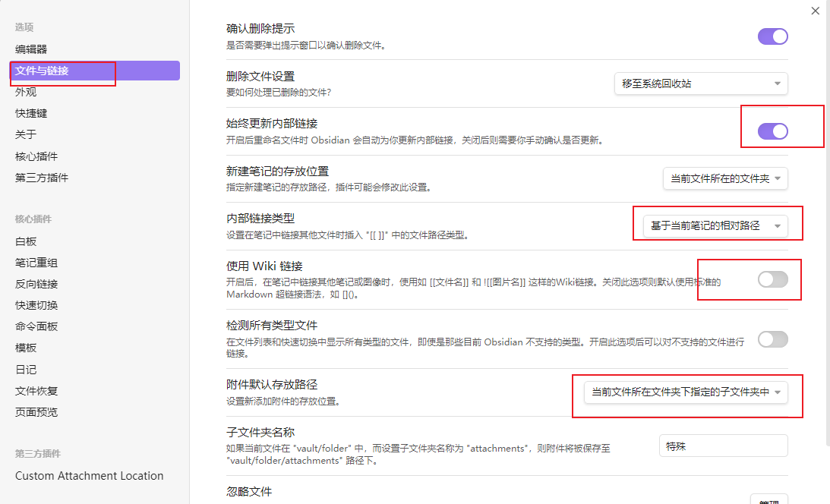Go to the 快捷键 settings tab
This screenshot has height=504, width=830.
pyautogui.click(x=31, y=113)
